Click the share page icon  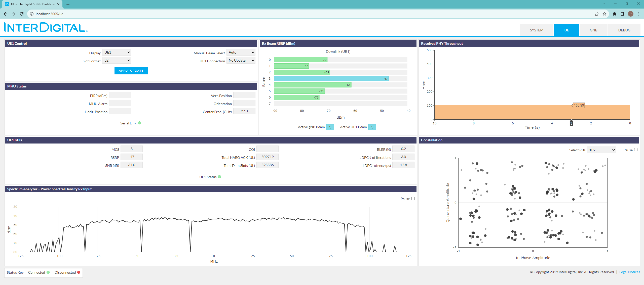click(596, 14)
